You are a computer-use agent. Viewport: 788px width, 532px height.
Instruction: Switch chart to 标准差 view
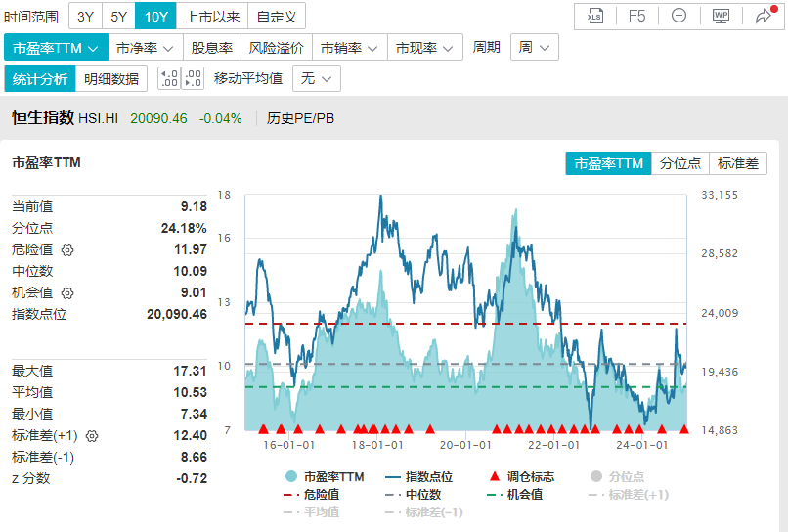coord(738,163)
